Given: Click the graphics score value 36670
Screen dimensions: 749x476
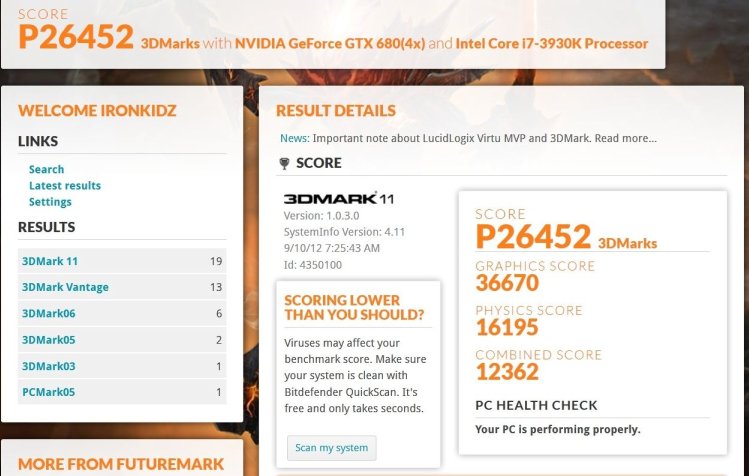Looking at the screenshot, I should tap(507, 283).
